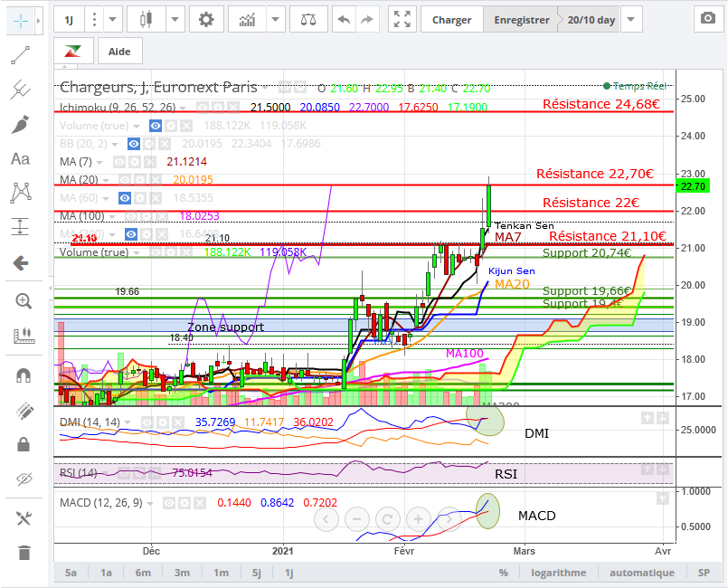Image resolution: width=728 pixels, height=588 pixels.
Task: Open the tools wrench and screwdriver icon
Action: pos(24,518)
